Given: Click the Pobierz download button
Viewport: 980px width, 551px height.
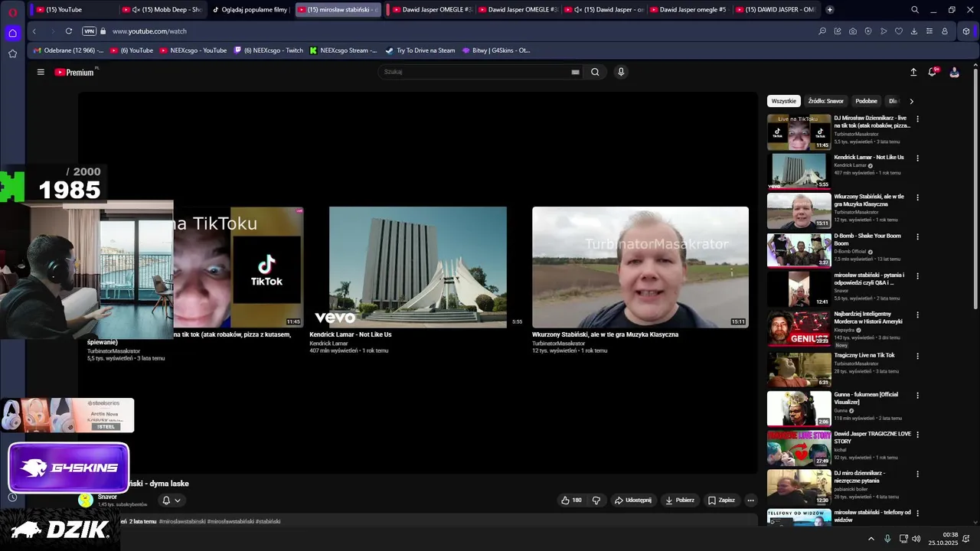Looking at the screenshot, I should (680, 500).
